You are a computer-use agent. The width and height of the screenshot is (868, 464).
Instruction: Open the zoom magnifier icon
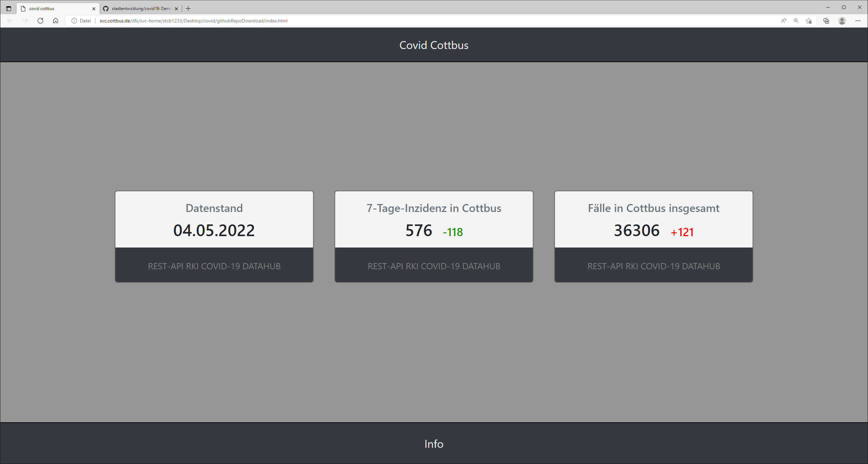click(796, 21)
